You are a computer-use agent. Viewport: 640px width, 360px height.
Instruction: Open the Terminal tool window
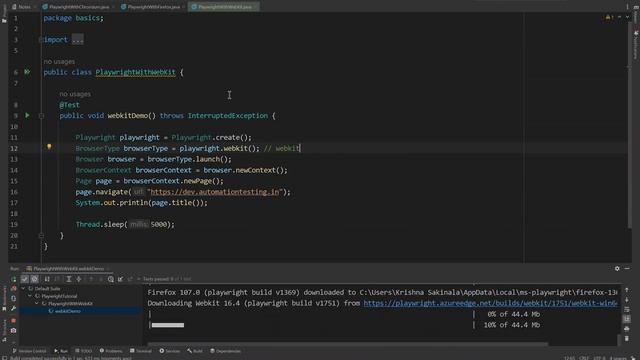pyautogui.click(x=141, y=351)
